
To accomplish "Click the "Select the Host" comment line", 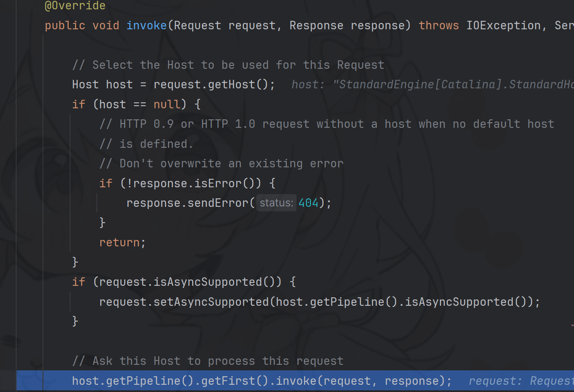I will 228,65.
